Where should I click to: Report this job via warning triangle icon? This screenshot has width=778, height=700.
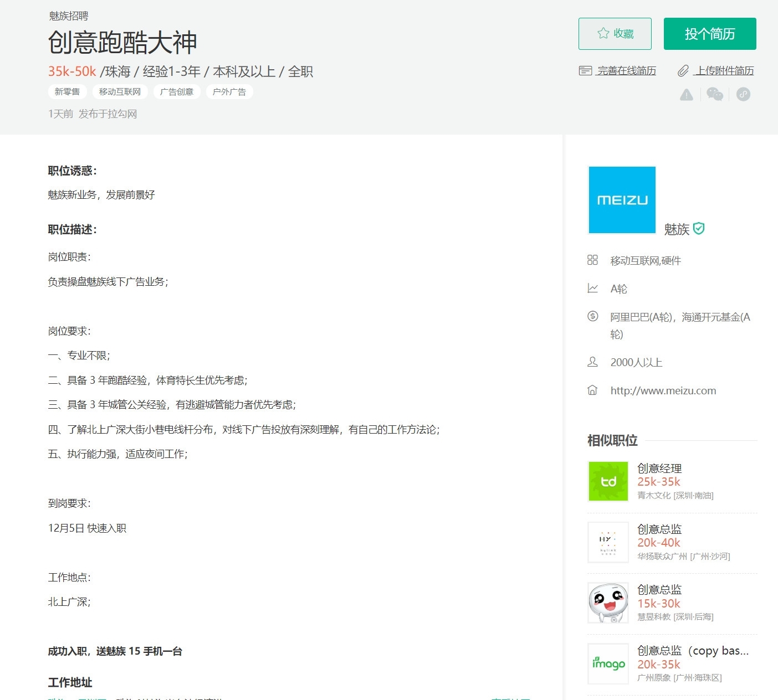[x=687, y=95]
